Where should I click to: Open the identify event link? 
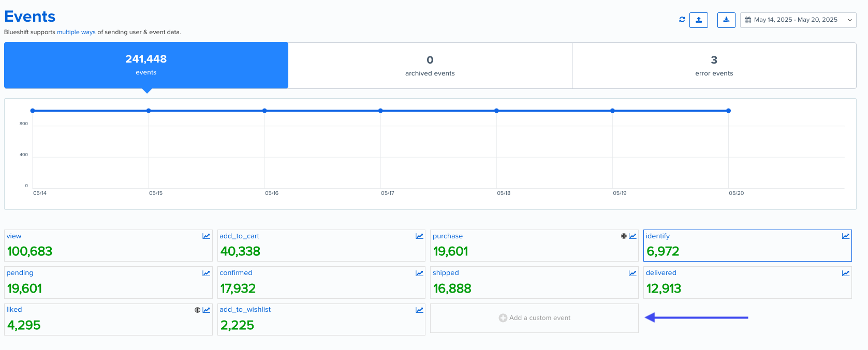pyautogui.click(x=658, y=236)
